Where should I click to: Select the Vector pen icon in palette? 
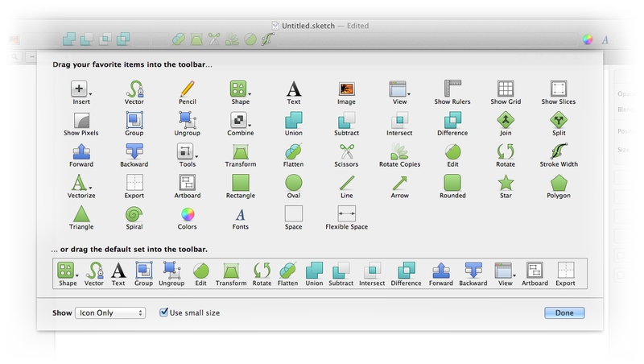[x=134, y=89]
